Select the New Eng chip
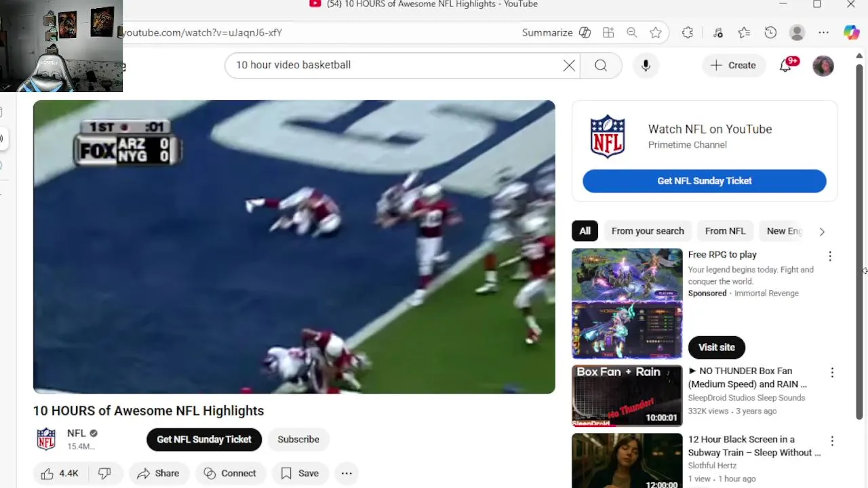Viewport: 868px width, 488px height. [783, 231]
